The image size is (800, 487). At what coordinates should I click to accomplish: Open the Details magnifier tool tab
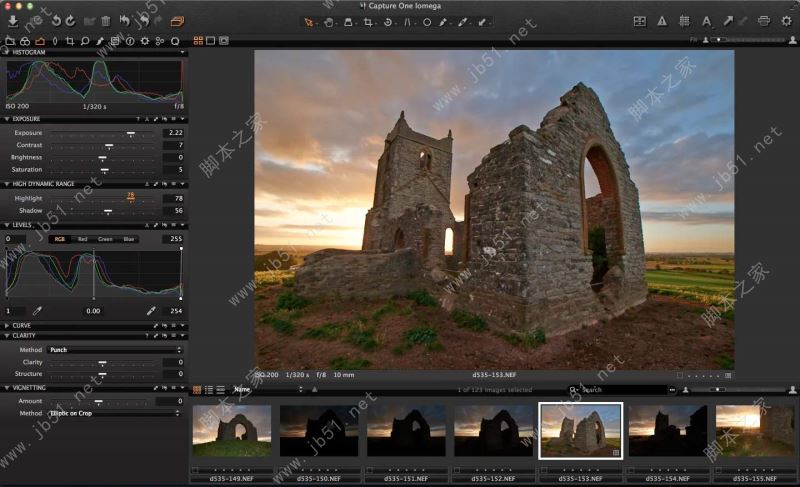coord(85,41)
